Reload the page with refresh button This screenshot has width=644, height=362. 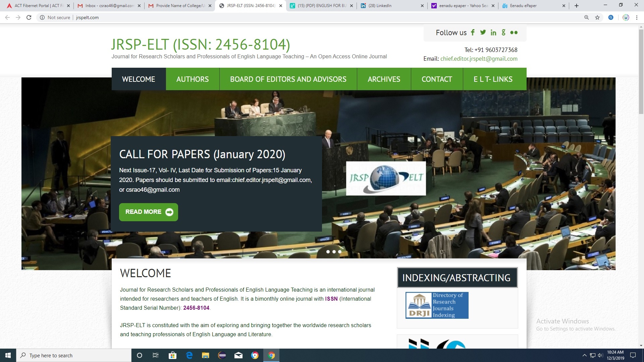pyautogui.click(x=29, y=17)
